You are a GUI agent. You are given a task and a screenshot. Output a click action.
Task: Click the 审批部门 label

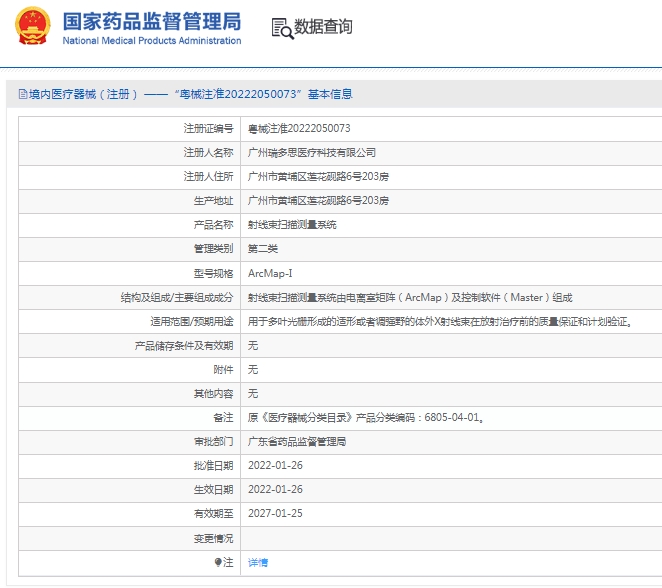pos(214,442)
